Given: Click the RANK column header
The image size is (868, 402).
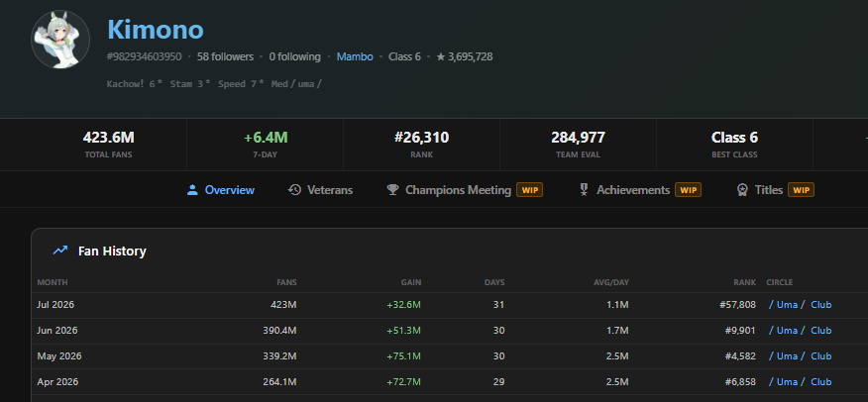Looking at the screenshot, I should click(745, 282).
